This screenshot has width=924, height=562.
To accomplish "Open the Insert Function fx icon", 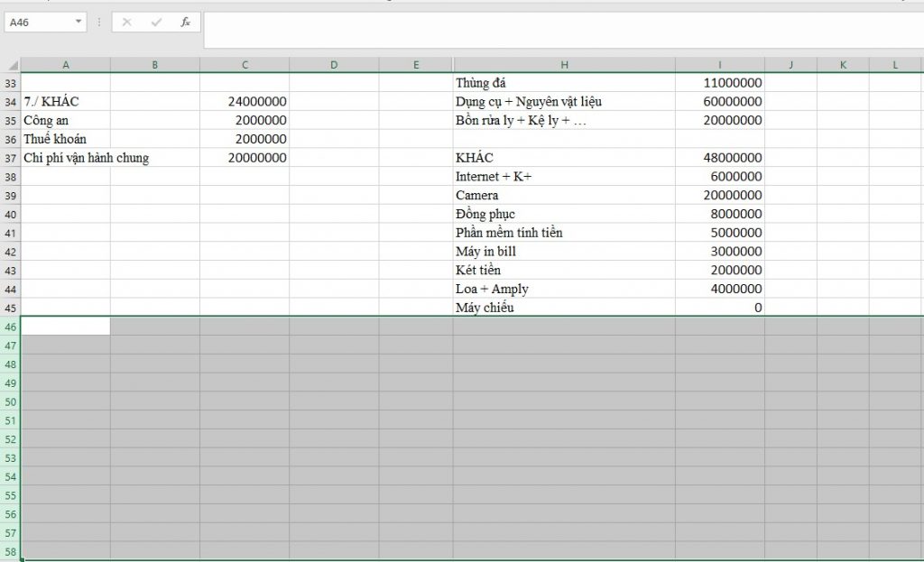I will point(185,23).
